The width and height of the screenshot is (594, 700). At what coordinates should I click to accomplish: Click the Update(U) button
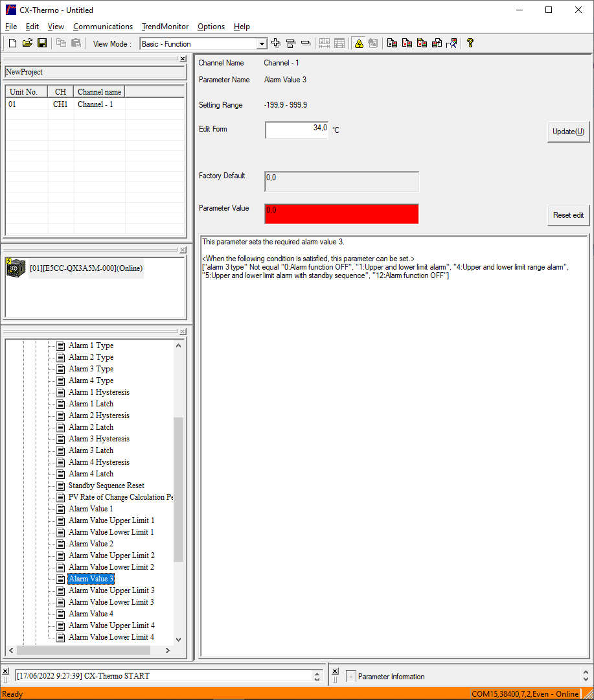click(568, 132)
